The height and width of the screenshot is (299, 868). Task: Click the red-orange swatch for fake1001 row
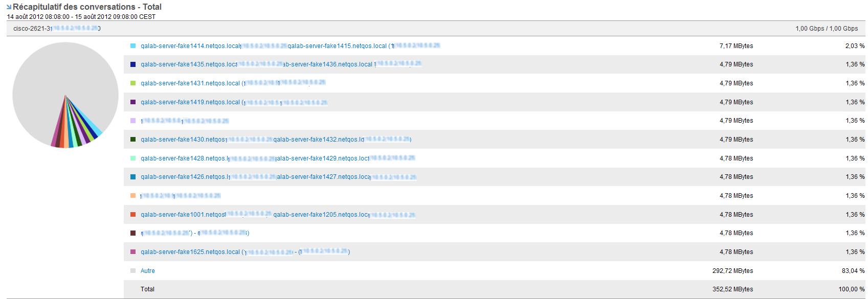click(x=133, y=215)
